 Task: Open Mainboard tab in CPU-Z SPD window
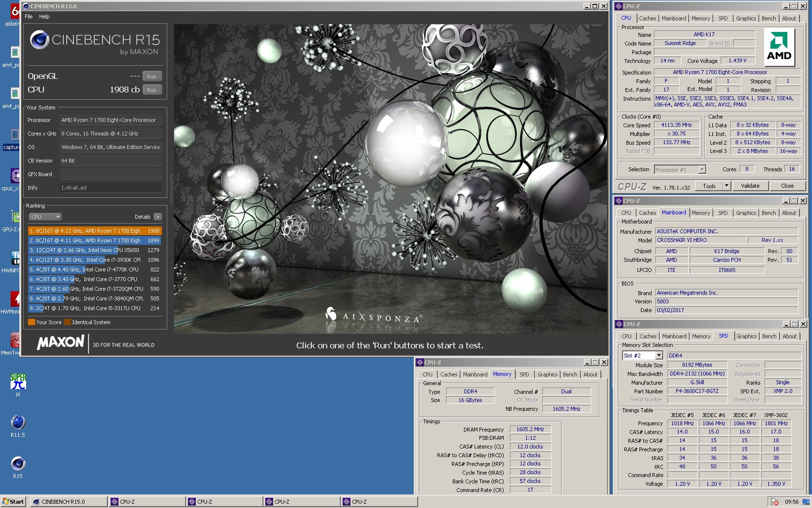coord(674,336)
